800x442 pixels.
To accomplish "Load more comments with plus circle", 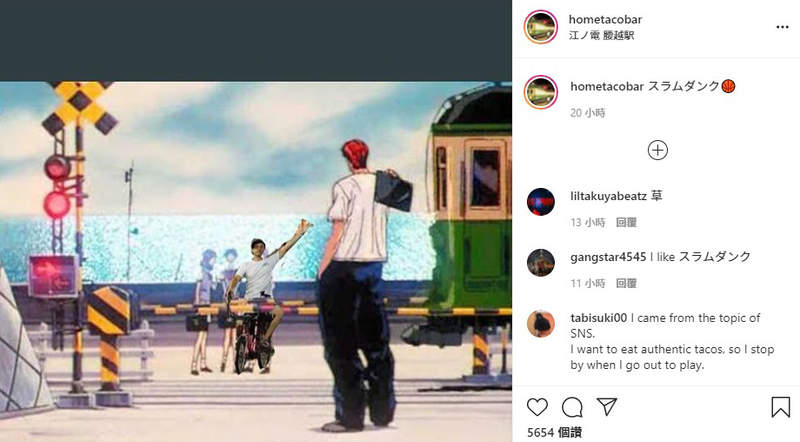I will 658,150.
